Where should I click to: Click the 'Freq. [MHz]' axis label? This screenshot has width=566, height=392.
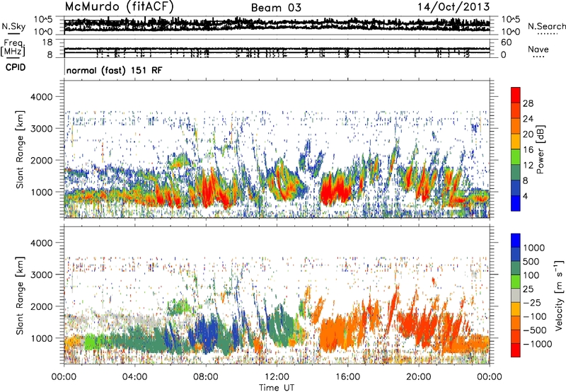click(13, 48)
